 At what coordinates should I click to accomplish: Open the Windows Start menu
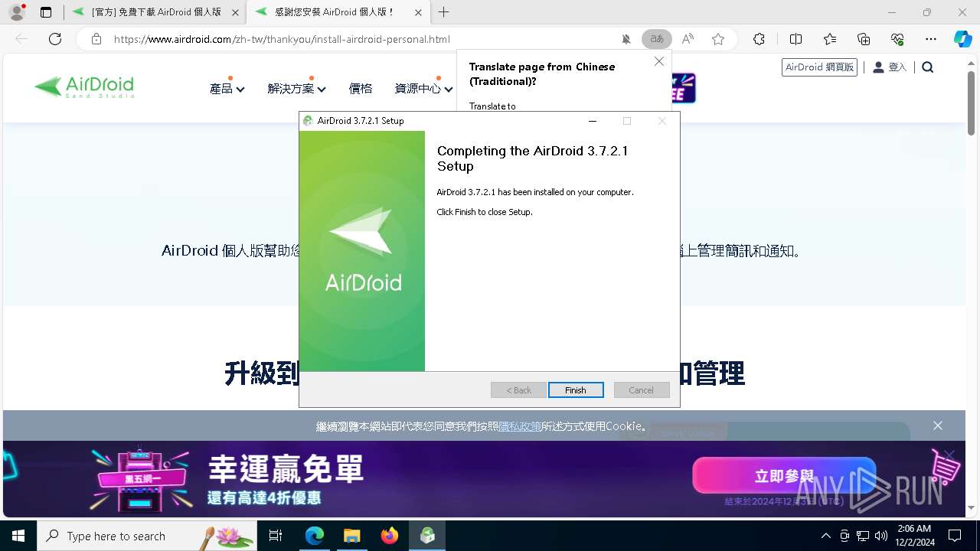[18, 536]
